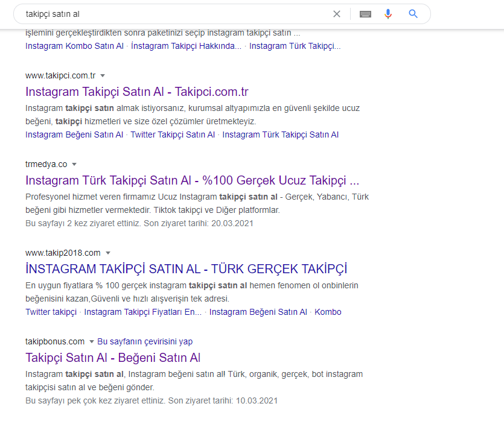
Task: Open 'Instagram Beğeni Satın Al' sitelink under takip2018.com
Action: [258, 312]
